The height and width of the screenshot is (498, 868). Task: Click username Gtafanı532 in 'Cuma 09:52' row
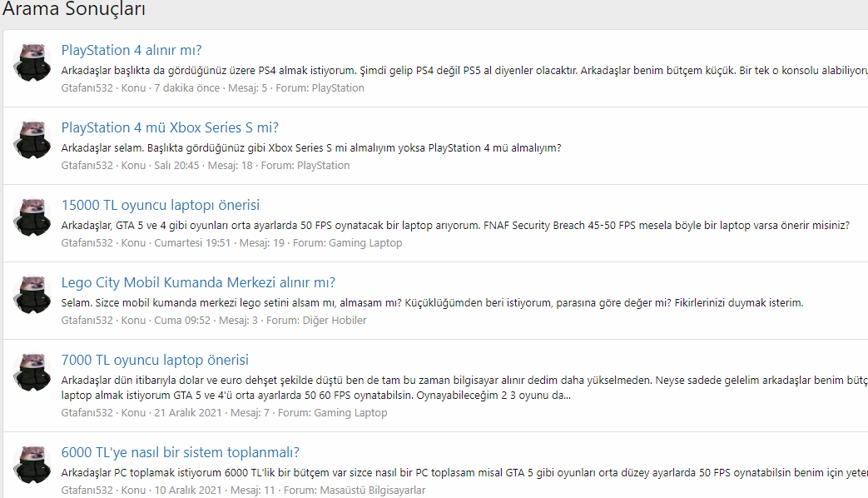[x=87, y=321]
